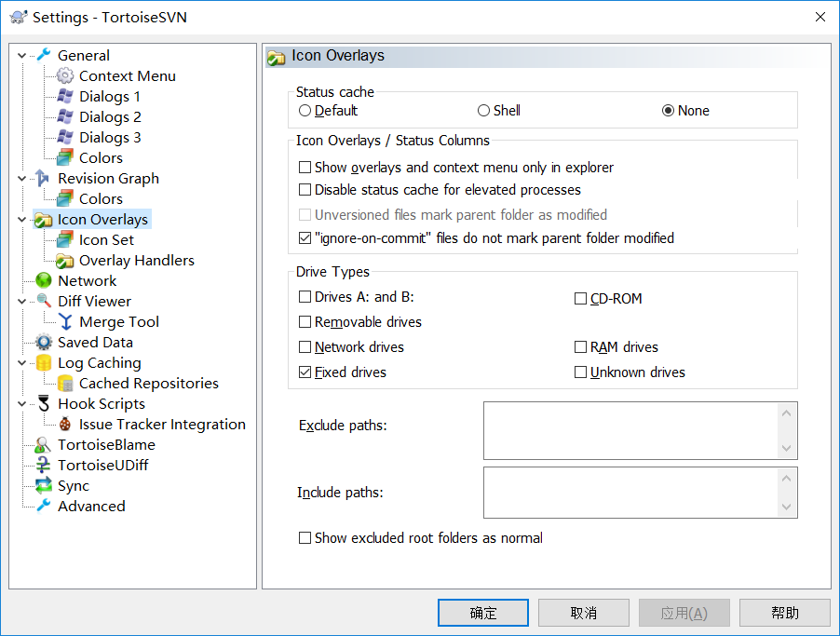
Task: Check the Removable drives option
Action: 305,321
